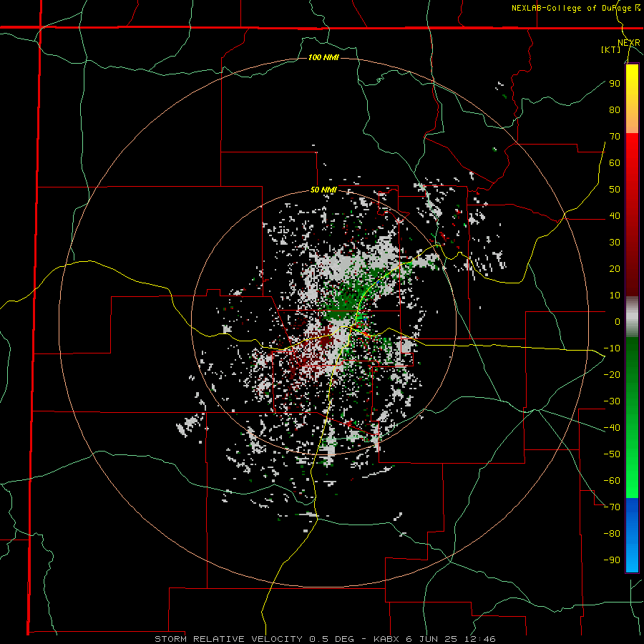Screen dimensions: 644x644
Task: Click the 40 value on velocity scale
Action: (x=615, y=216)
